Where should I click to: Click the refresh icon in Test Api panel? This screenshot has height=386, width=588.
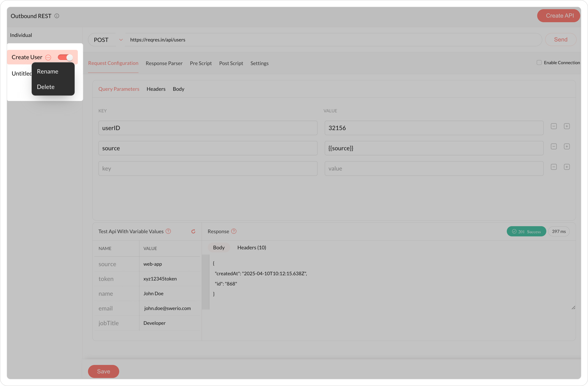point(193,231)
